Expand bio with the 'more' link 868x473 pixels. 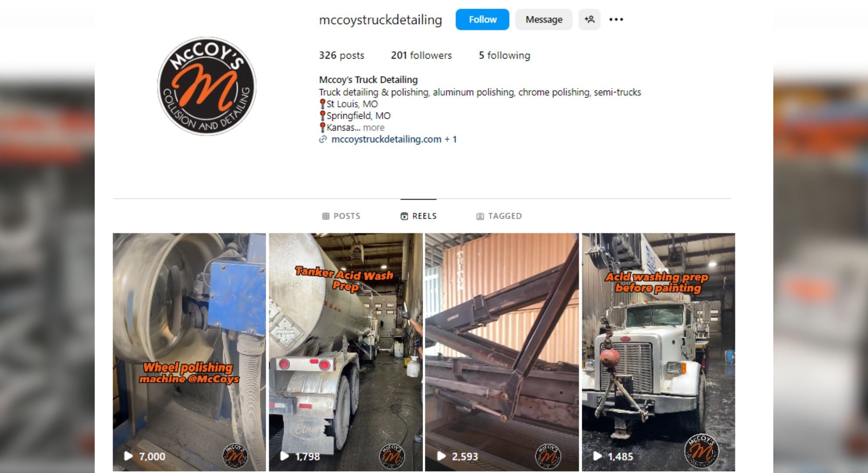coord(374,127)
